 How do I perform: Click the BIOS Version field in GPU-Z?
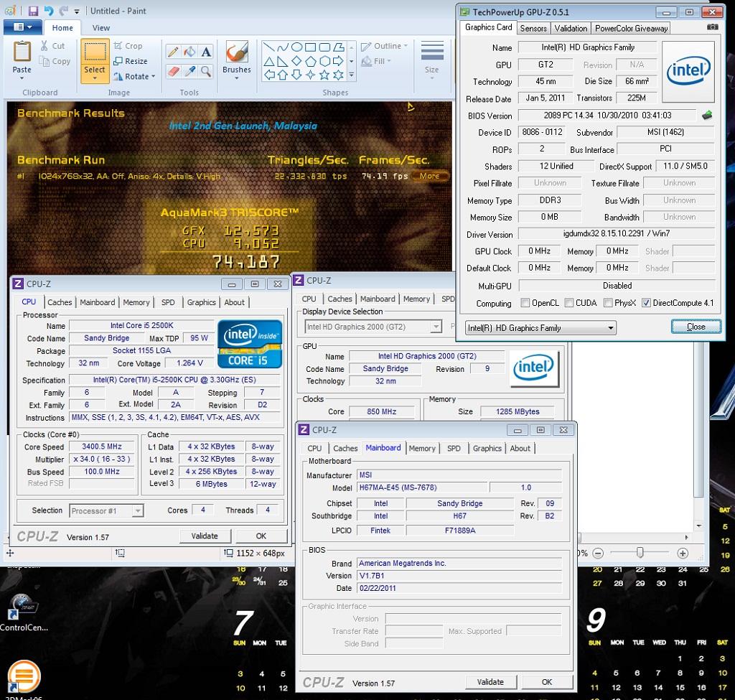[607, 116]
